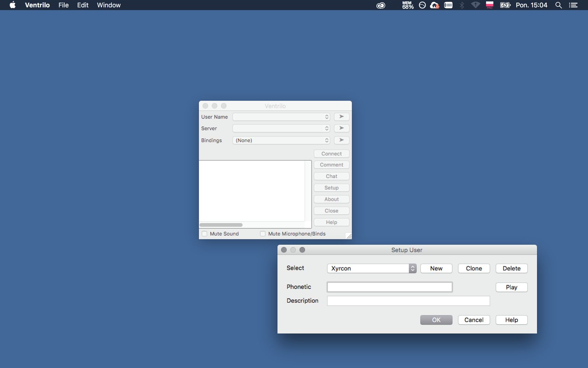Expand the Bindings (None) dropdown

coord(281,140)
